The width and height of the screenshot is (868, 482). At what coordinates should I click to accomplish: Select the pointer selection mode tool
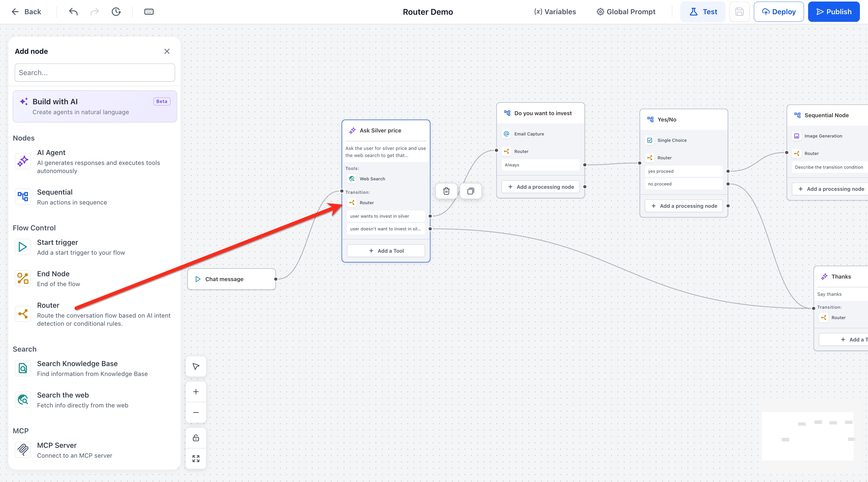click(x=196, y=366)
